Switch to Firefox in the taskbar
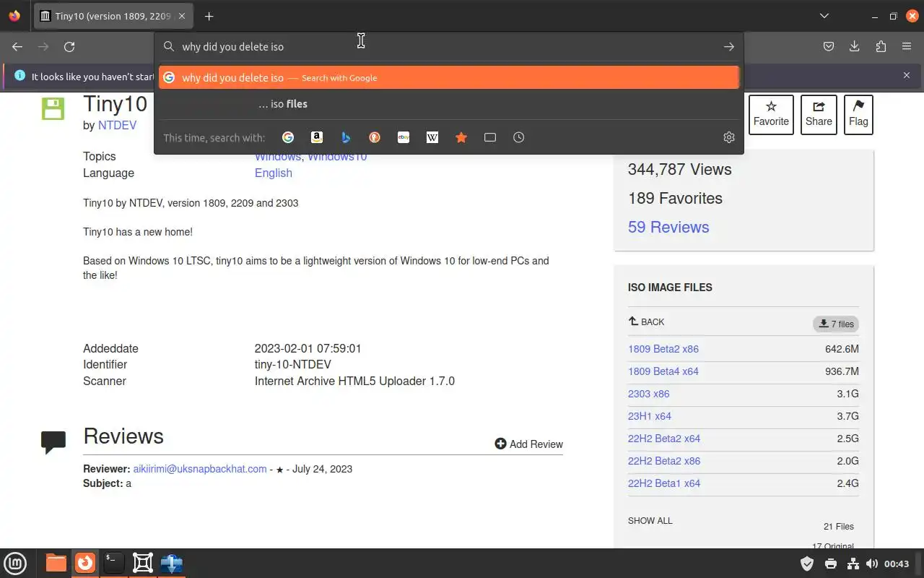 pos(85,563)
